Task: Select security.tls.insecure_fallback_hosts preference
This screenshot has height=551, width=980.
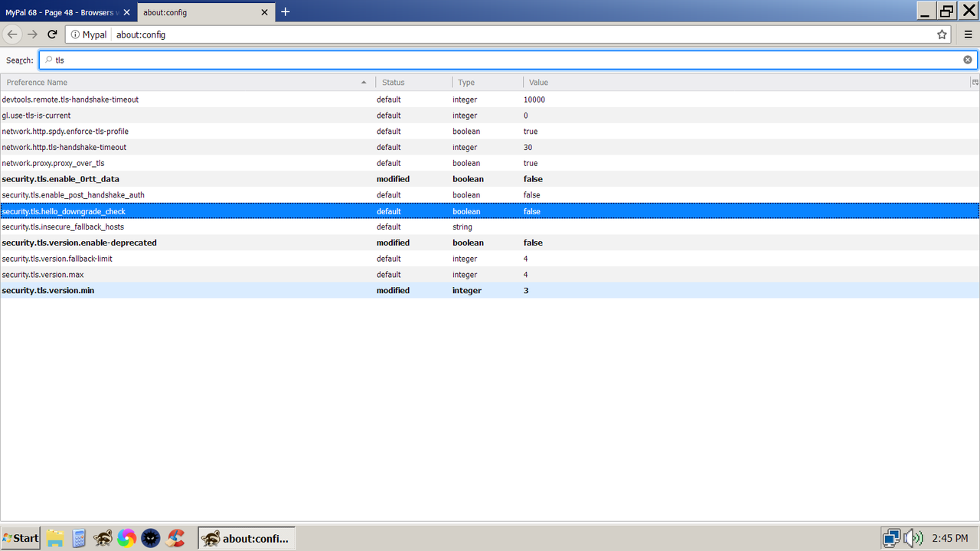Action: 490,227
